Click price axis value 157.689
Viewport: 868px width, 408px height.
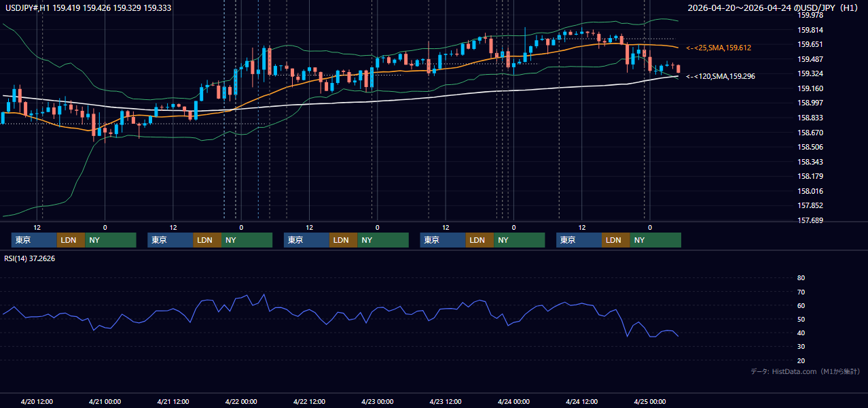click(810, 220)
